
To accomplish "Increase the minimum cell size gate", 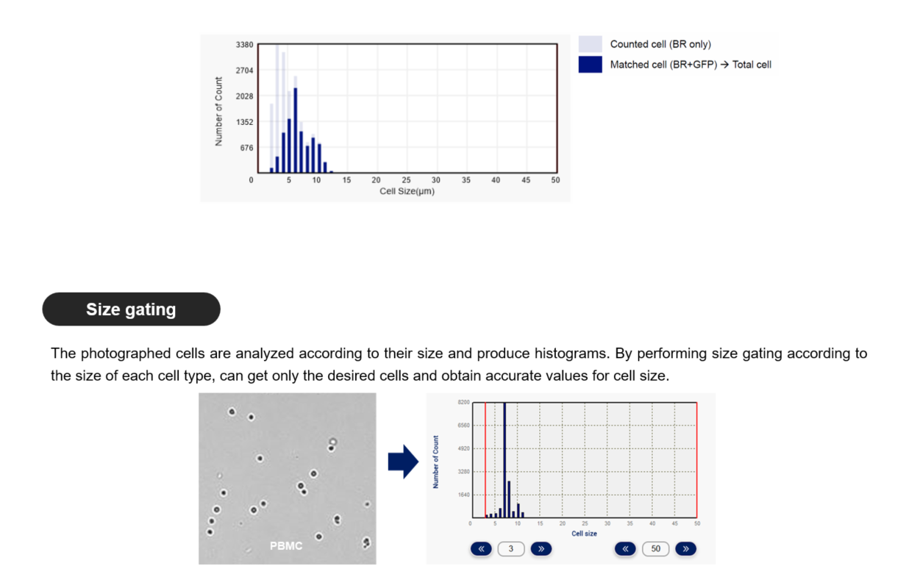I will click(541, 548).
